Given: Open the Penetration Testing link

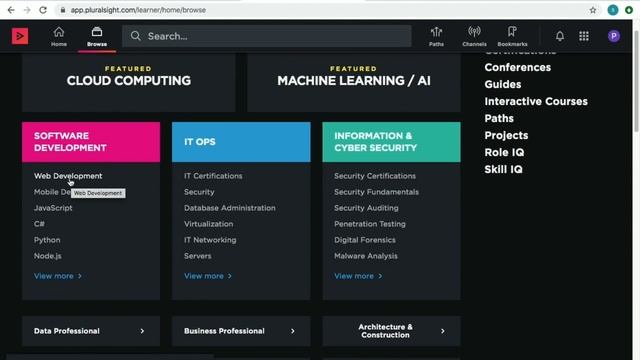Looking at the screenshot, I should tap(370, 224).
